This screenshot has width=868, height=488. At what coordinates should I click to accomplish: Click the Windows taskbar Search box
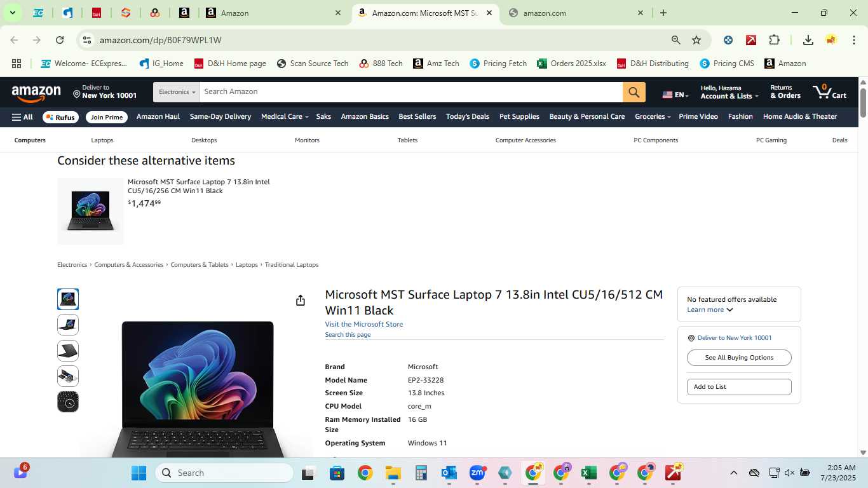(x=224, y=473)
